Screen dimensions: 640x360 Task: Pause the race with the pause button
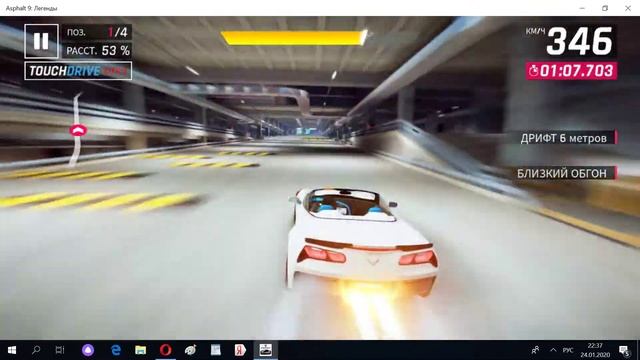pos(41,41)
